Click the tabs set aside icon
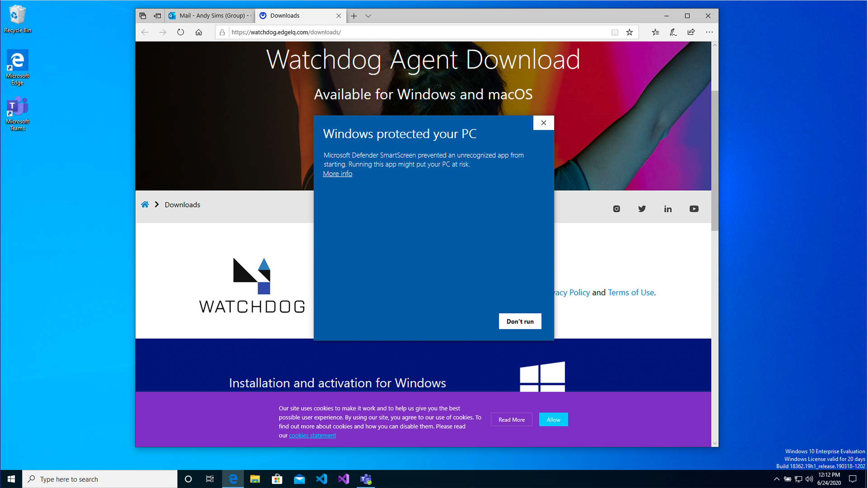This screenshot has height=488, width=868. (143, 15)
